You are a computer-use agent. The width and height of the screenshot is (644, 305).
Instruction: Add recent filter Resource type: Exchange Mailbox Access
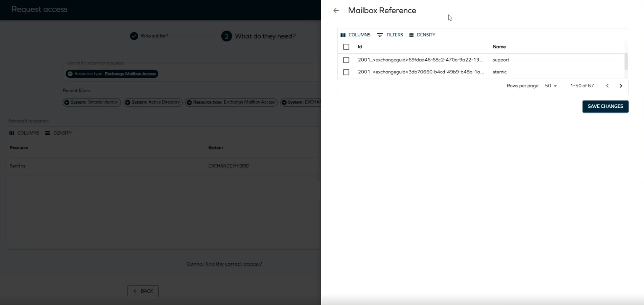(x=231, y=102)
